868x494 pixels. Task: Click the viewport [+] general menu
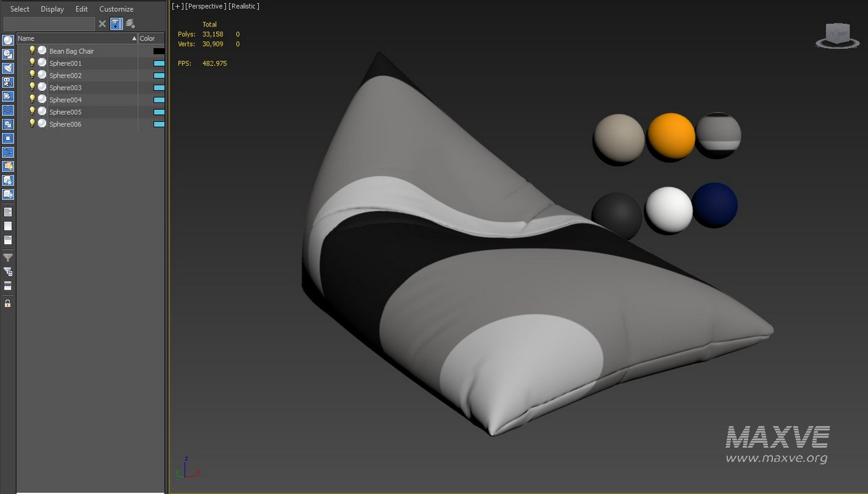tap(177, 6)
